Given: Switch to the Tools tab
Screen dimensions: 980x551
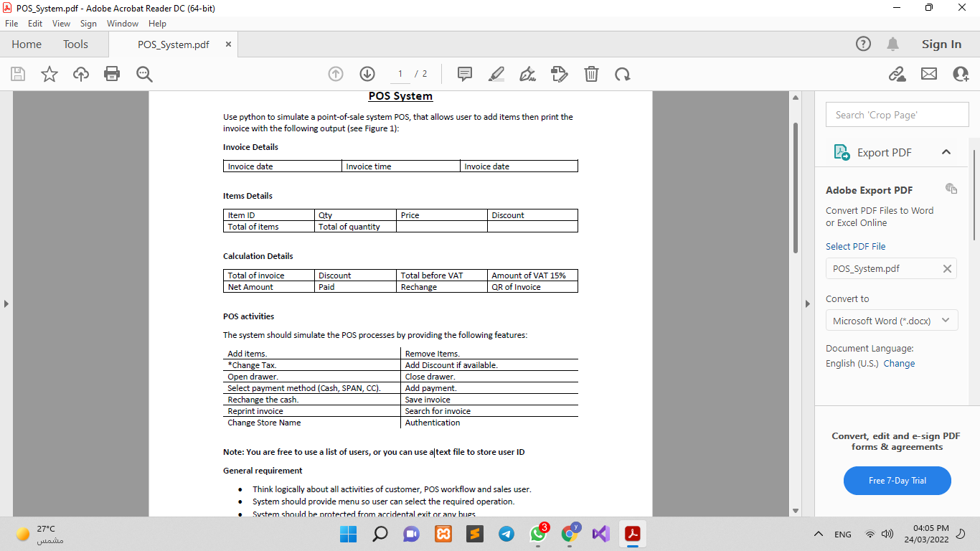Looking at the screenshot, I should coord(75,44).
